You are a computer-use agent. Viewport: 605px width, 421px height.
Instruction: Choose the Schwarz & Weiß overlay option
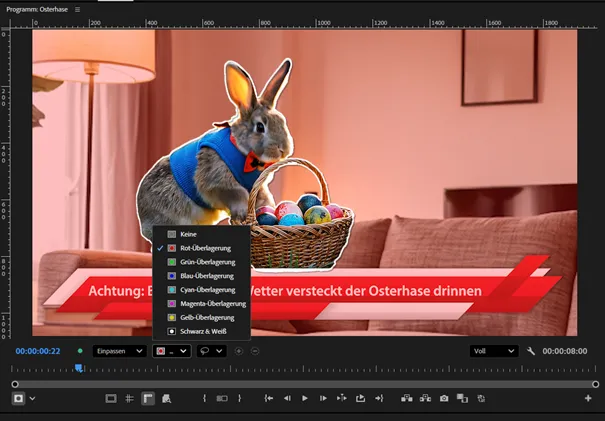[x=207, y=330]
